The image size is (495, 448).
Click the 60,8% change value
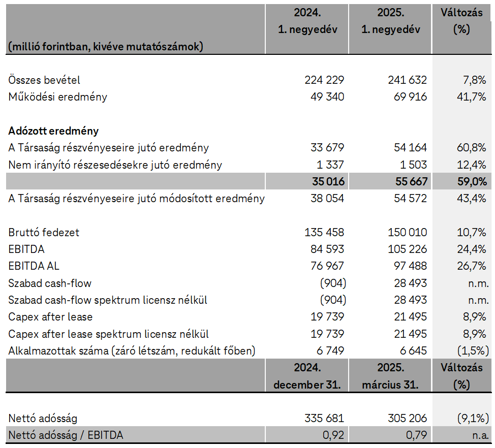coord(471,148)
